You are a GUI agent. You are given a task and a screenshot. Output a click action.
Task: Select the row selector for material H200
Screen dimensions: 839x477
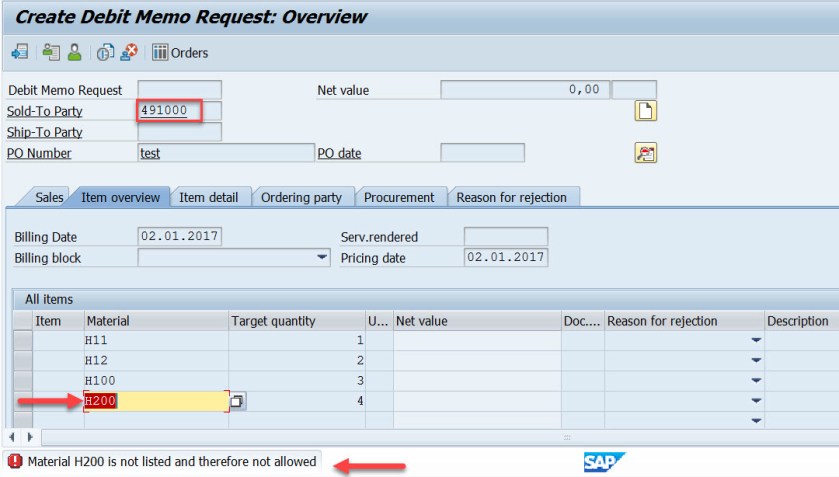tap(22, 401)
